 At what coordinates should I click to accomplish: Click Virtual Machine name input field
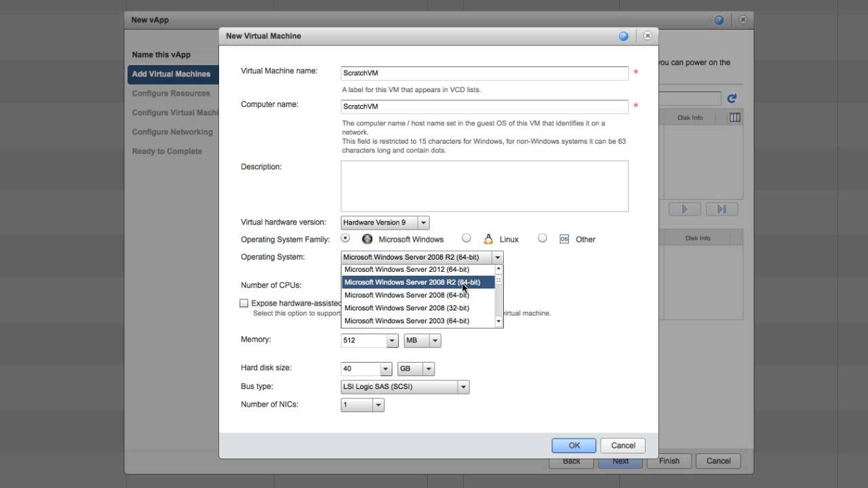(x=485, y=73)
